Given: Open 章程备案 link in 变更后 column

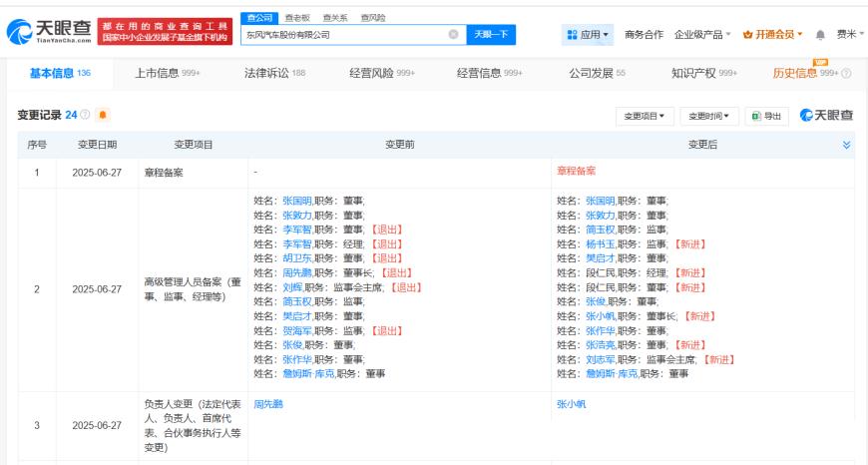Looking at the screenshot, I should 576,171.
